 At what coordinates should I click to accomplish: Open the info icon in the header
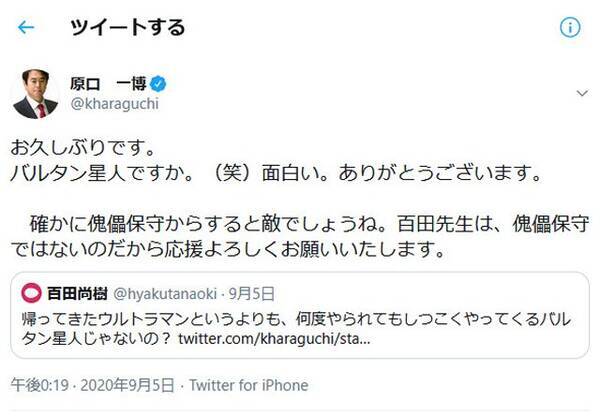(570, 27)
